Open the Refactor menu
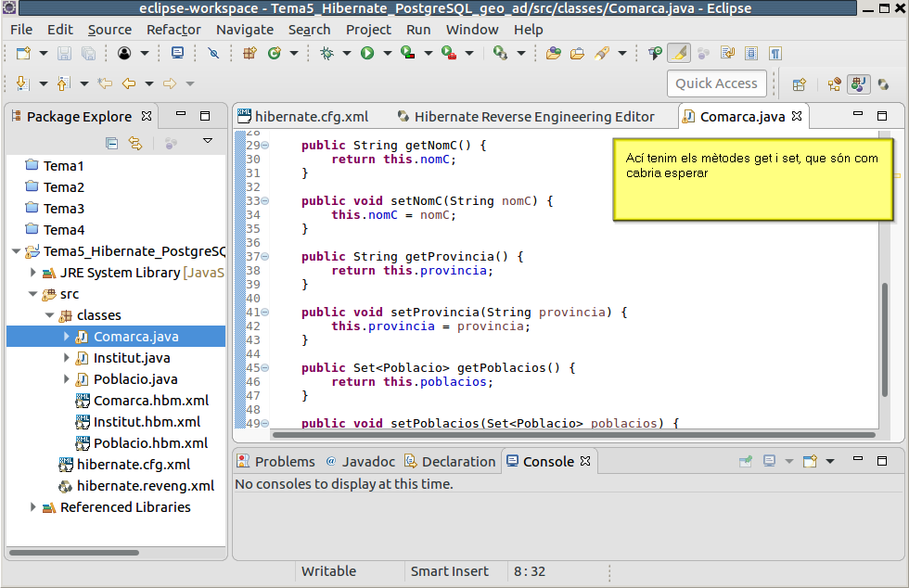The height and width of the screenshot is (588, 909). pos(173,29)
